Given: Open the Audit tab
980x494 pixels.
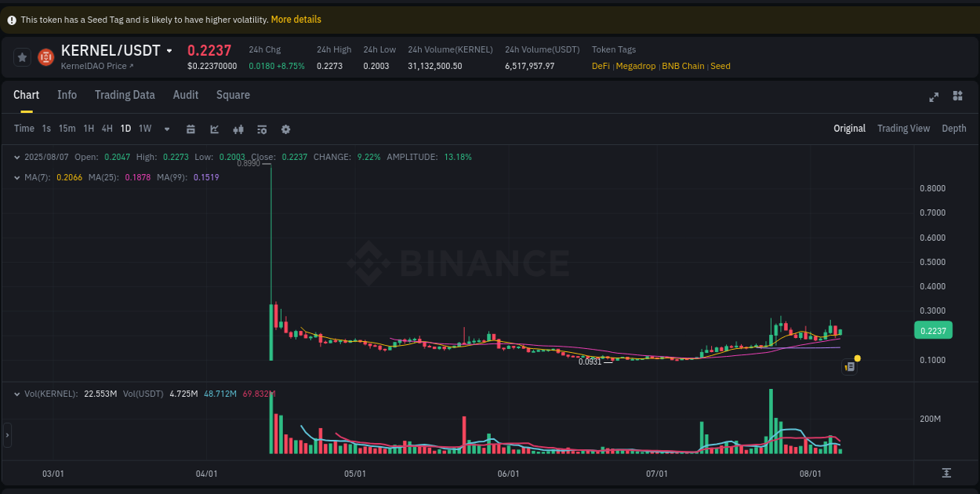Looking at the screenshot, I should tap(186, 95).
